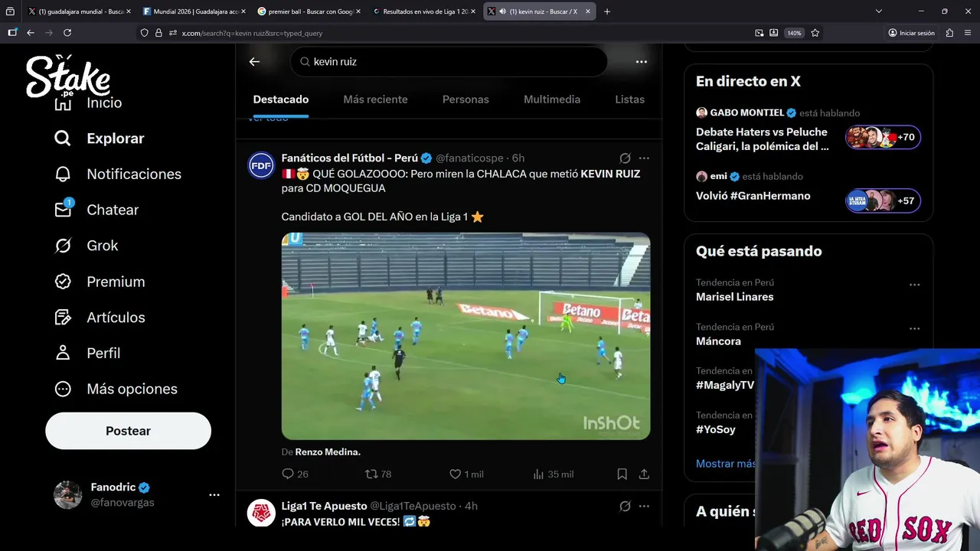Screen dimensions: 980x551
Task: Switch to the Más reciente tab
Action: (375, 99)
